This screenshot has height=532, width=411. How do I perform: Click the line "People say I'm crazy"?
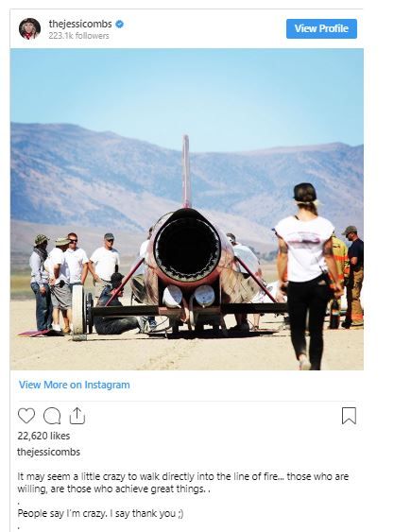click(x=100, y=513)
